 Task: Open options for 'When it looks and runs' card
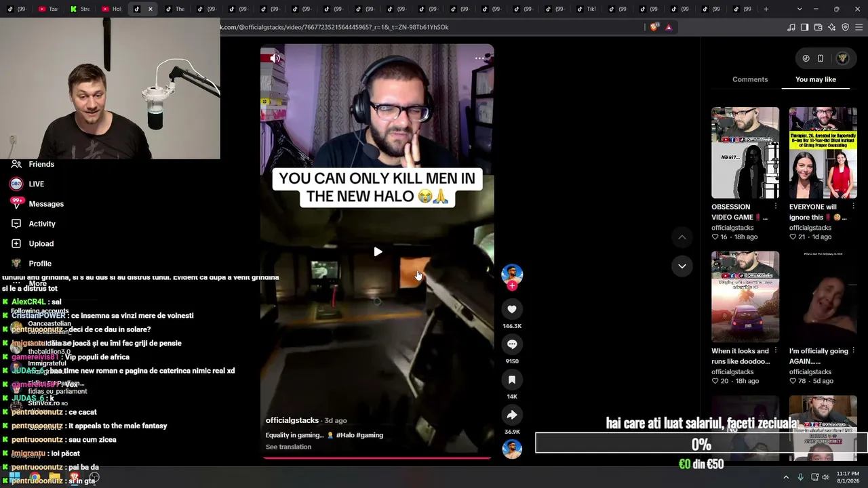tap(775, 351)
